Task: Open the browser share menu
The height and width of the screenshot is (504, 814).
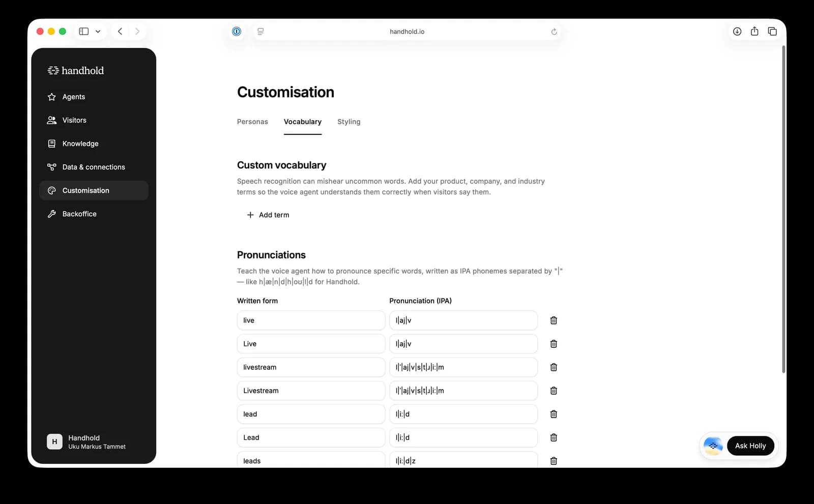Action: (x=754, y=32)
